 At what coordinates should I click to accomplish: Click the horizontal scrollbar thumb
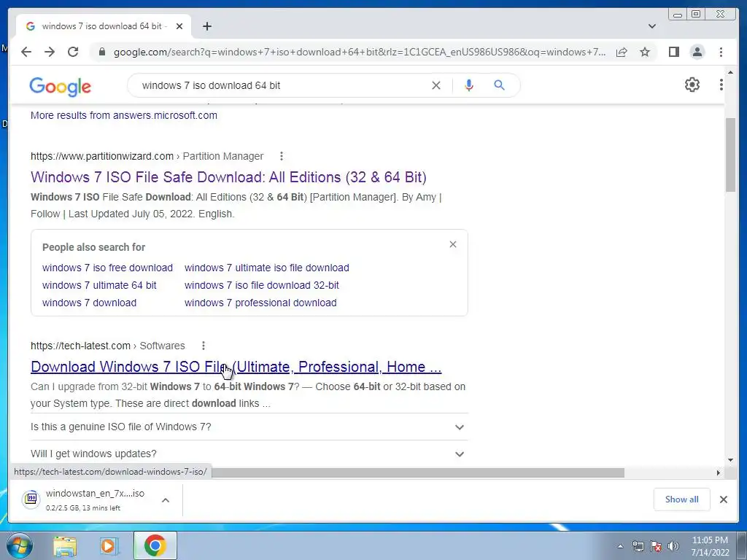click(418, 472)
